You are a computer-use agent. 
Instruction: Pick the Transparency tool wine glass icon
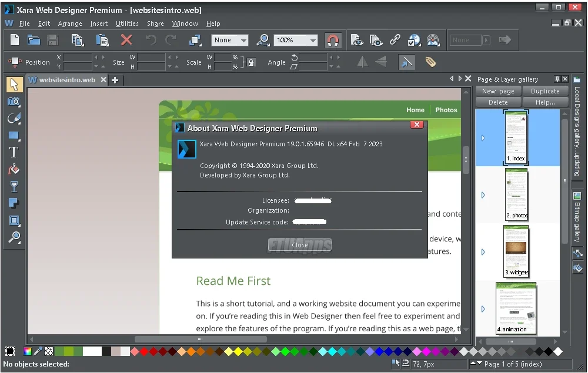point(14,187)
